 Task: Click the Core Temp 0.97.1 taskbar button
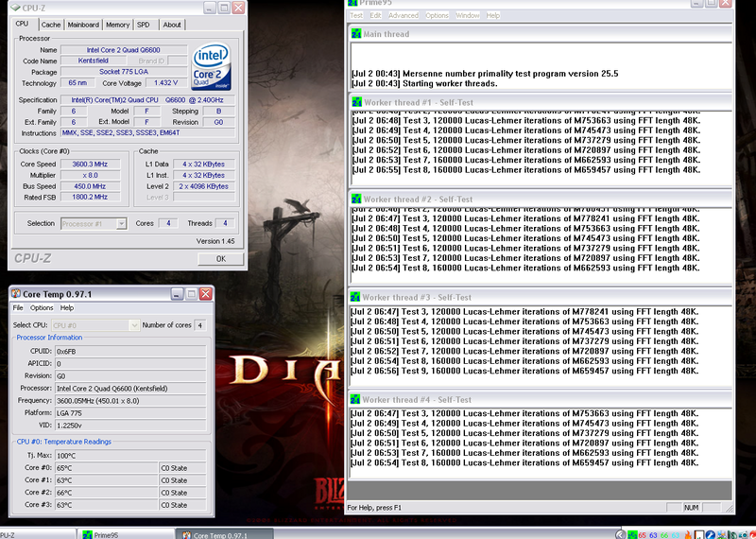[224, 534]
